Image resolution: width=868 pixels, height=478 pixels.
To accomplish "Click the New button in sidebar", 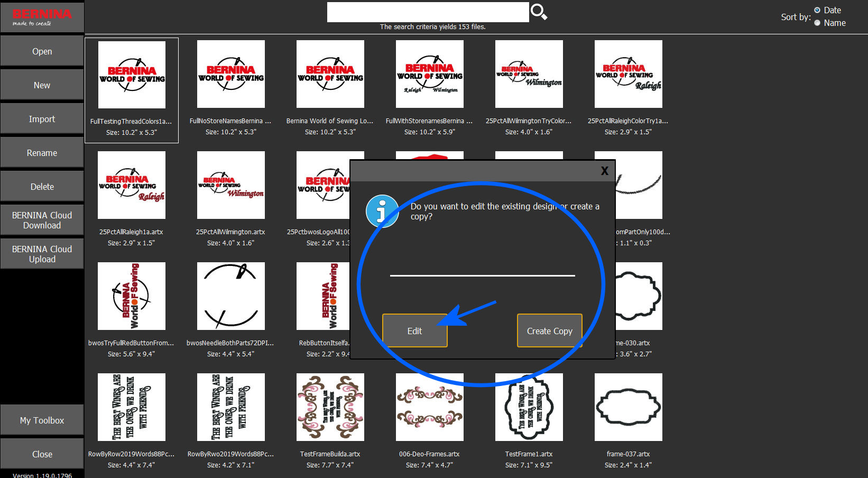I will point(42,85).
